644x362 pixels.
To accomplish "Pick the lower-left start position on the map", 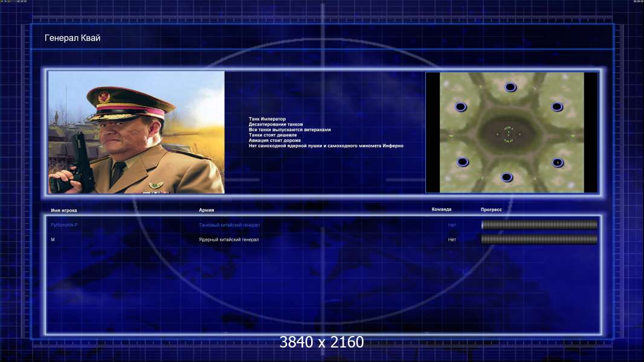I will [x=463, y=162].
